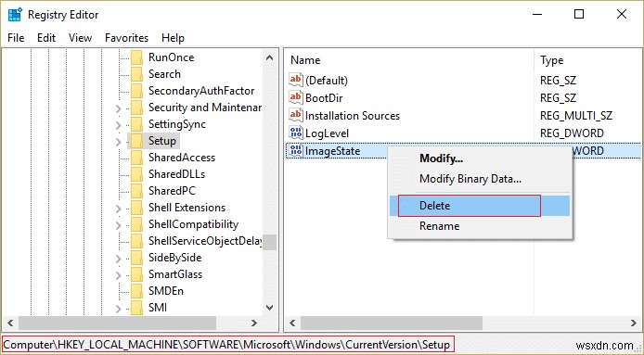Open the View menu
This screenshot has width=644, height=355.
[80, 38]
